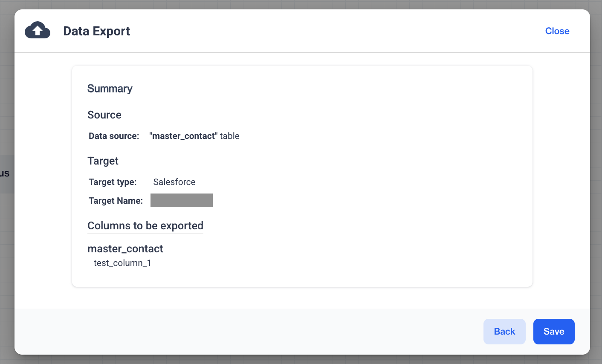This screenshot has width=602, height=364.
Task: Click the Columns to be exported heading
Action: pos(145,226)
